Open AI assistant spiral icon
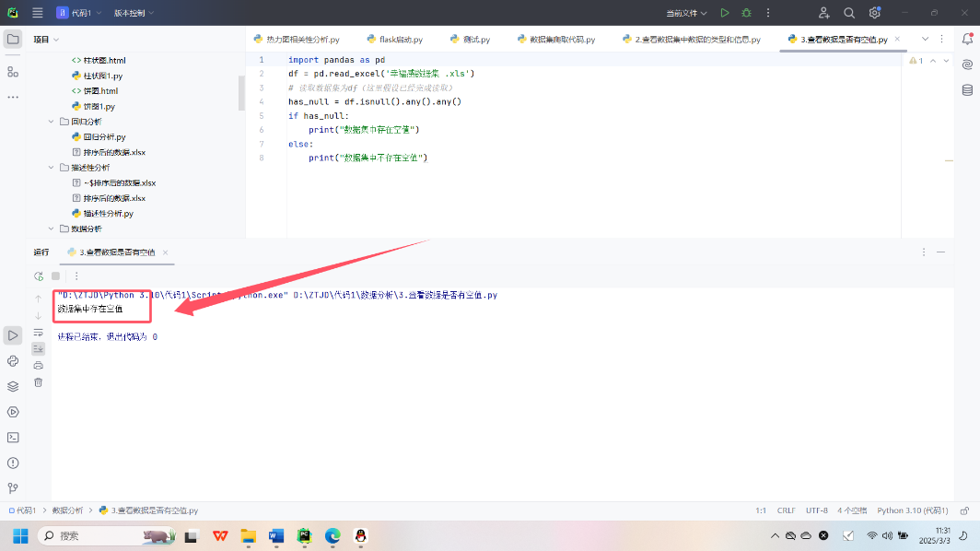 (x=967, y=64)
